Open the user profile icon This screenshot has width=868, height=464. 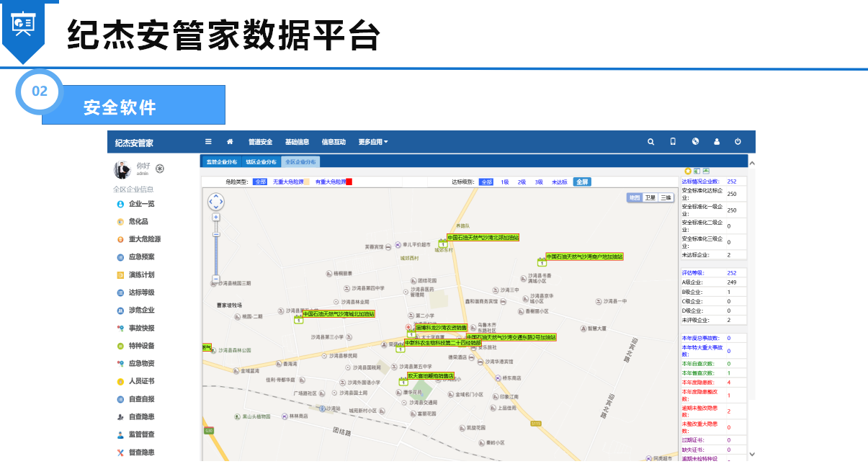pos(717,142)
